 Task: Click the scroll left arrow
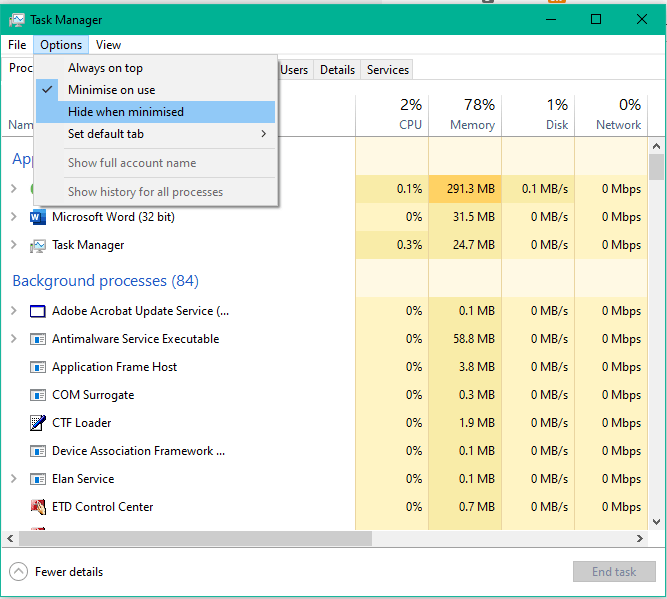10,539
